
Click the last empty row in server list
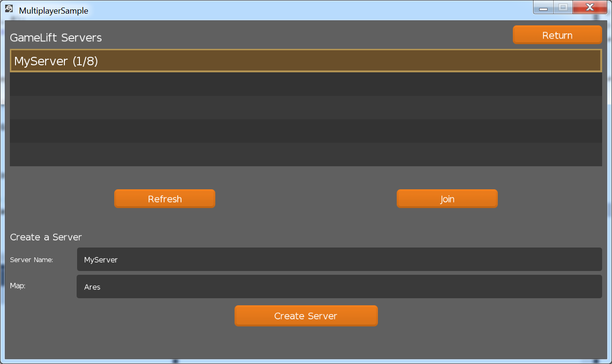[x=306, y=155]
